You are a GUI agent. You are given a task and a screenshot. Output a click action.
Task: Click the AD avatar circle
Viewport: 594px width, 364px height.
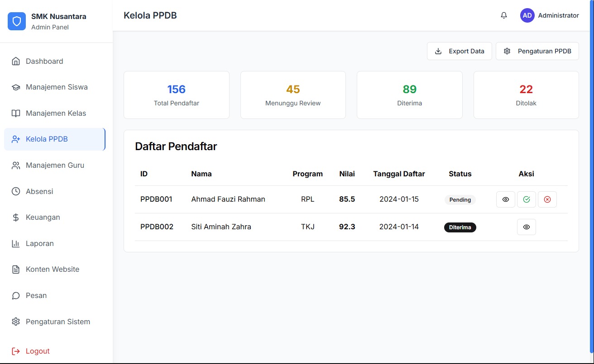pos(527,15)
